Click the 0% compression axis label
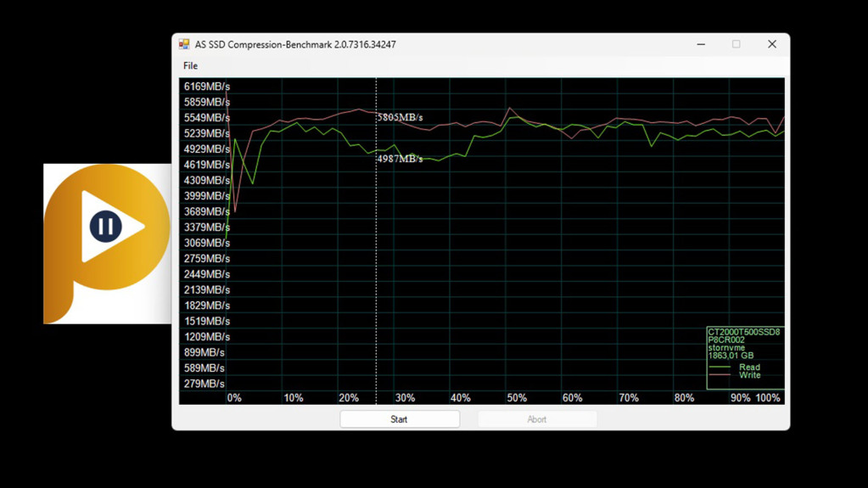This screenshot has height=488, width=868. [234, 398]
